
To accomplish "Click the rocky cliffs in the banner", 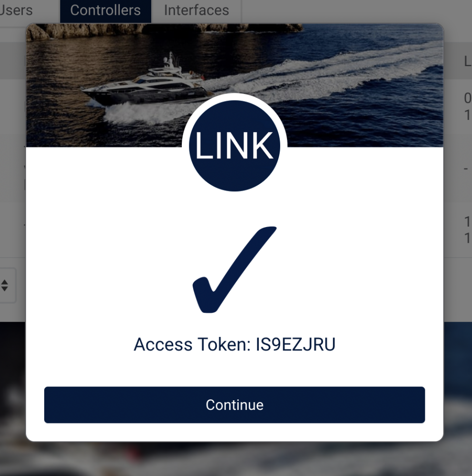I will [164, 30].
